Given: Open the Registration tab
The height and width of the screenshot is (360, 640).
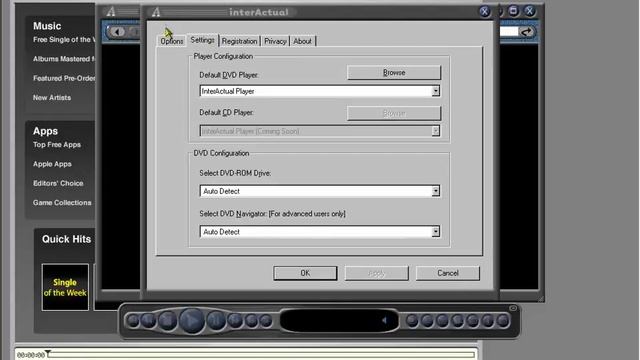Looking at the screenshot, I should point(240,41).
